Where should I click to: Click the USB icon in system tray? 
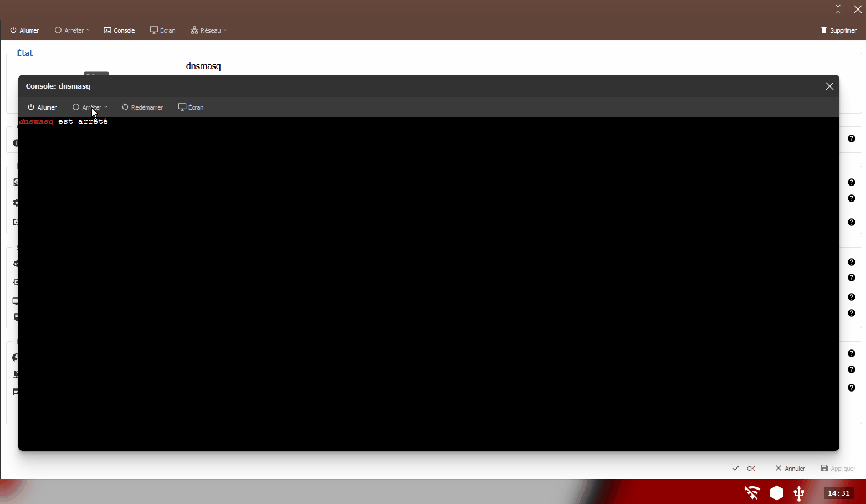(800, 492)
